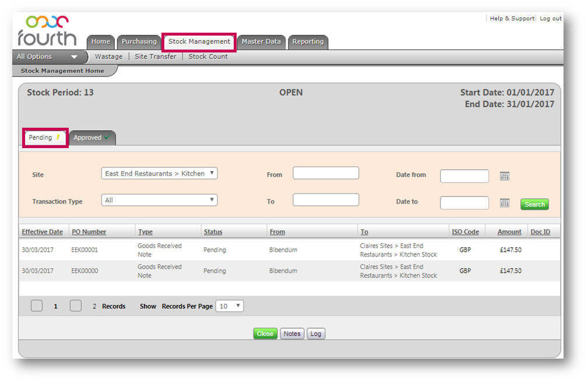Sort by Effective Date column header
This screenshot has width=588, height=379.
click(x=42, y=232)
